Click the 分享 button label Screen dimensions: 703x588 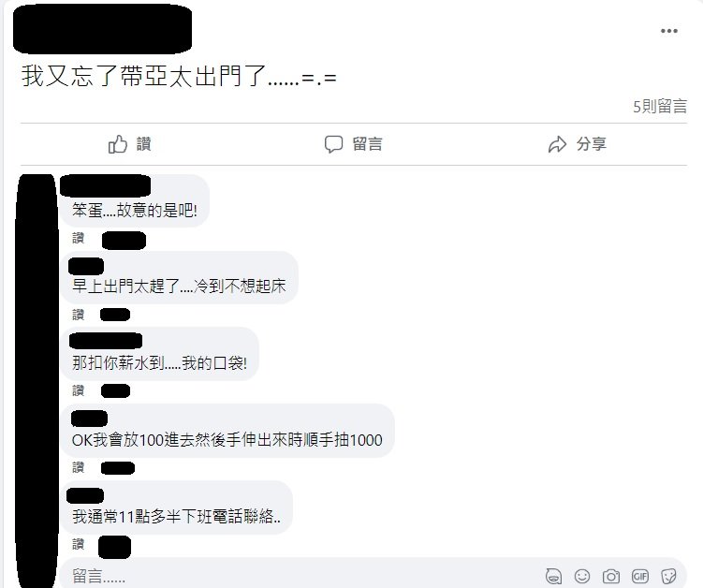(x=592, y=144)
